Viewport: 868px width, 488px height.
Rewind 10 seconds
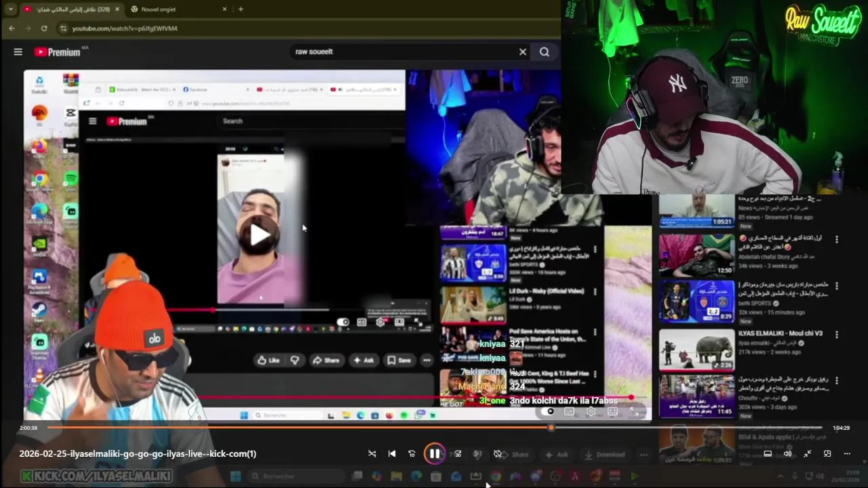point(412,454)
